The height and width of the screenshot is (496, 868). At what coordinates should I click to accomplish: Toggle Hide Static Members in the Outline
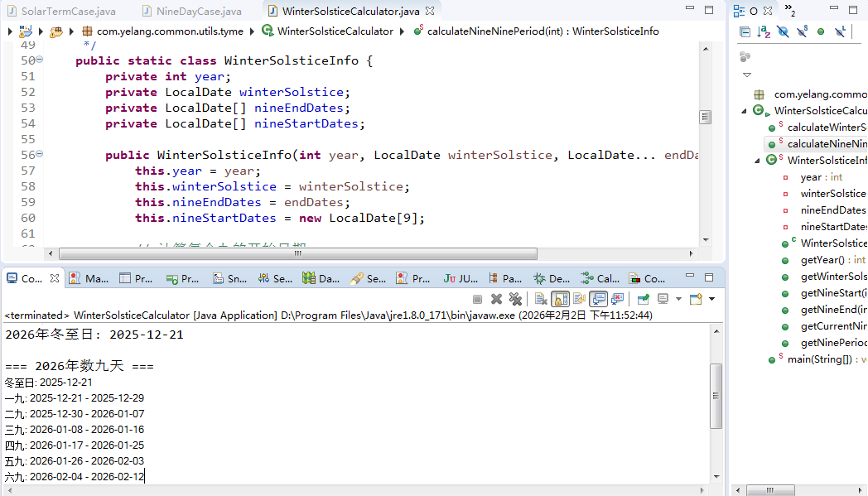pos(802,31)
